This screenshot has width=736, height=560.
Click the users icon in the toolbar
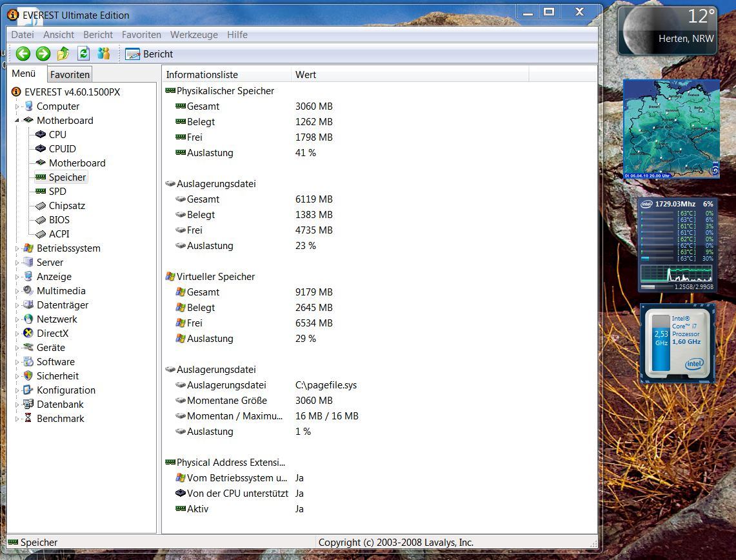click(x=104, y=54)
